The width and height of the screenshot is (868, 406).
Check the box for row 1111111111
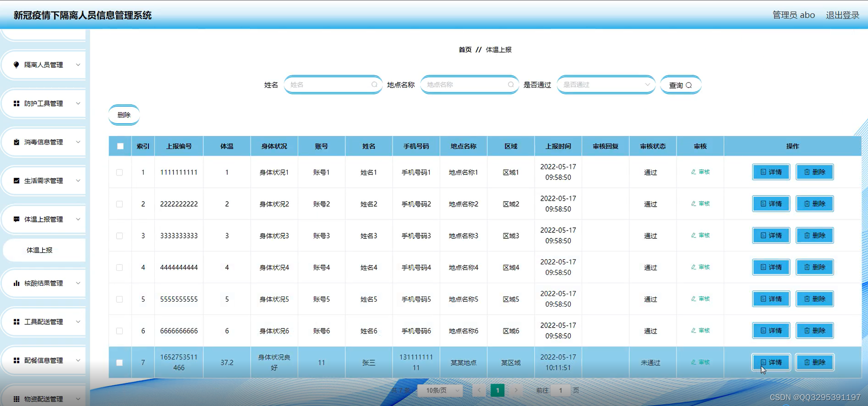coord(120,172)
